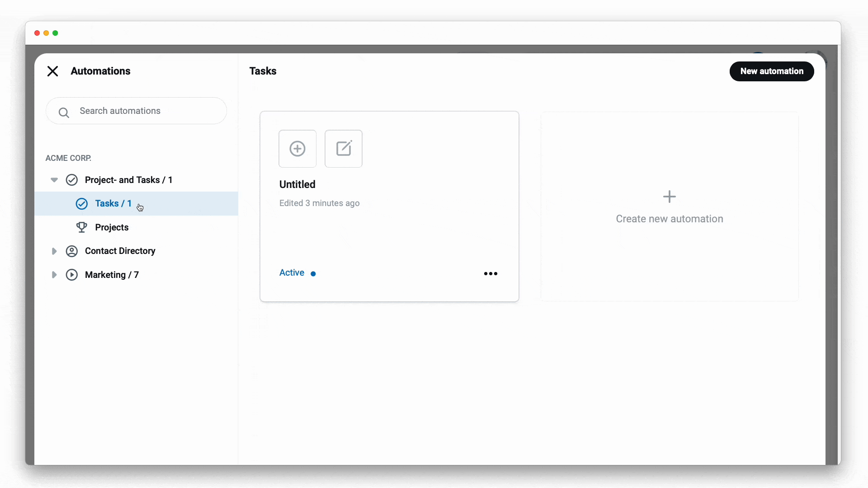Toggle the Contact Directory expand arrow
868x488 pixels.
point(54,251)
